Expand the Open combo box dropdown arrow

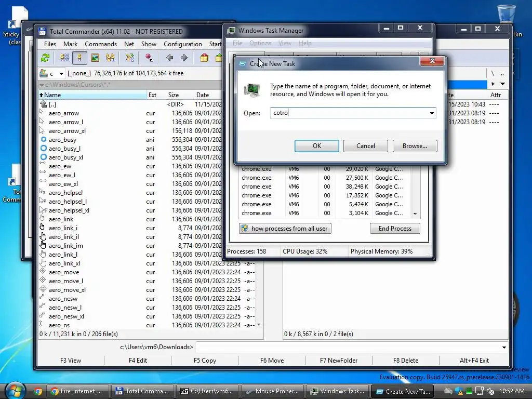(x=432, y=113)
